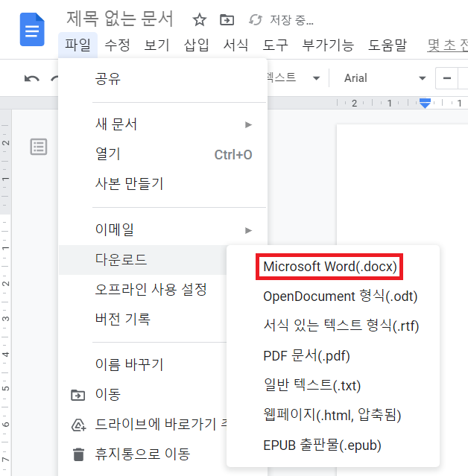
Task: Click the last edit link 몇 초 전
Action: [447, 45]
